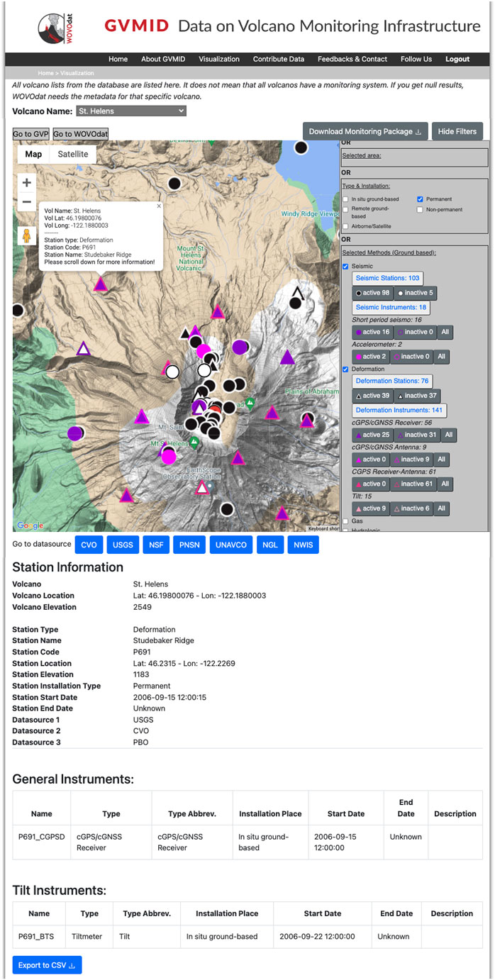Open the Follow Us menu item
Viewport: 495px width, 980px height.
pyautogui.click(x=416, y=60)
